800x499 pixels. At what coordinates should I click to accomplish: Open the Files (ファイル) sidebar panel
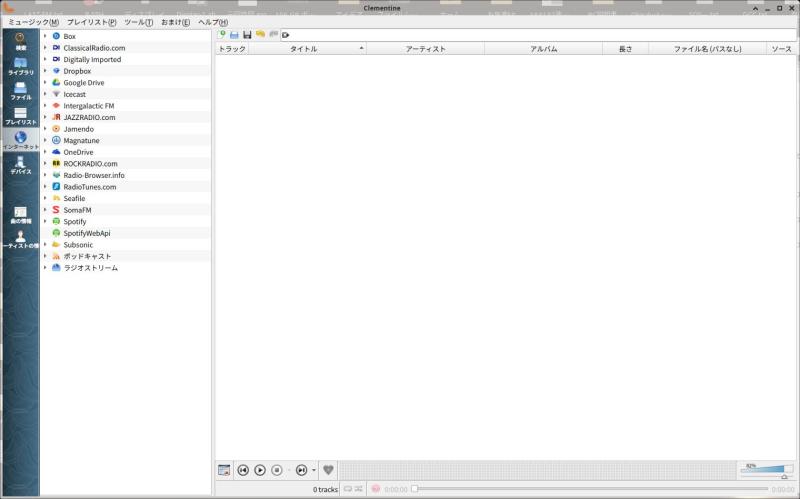pos(20,91)
